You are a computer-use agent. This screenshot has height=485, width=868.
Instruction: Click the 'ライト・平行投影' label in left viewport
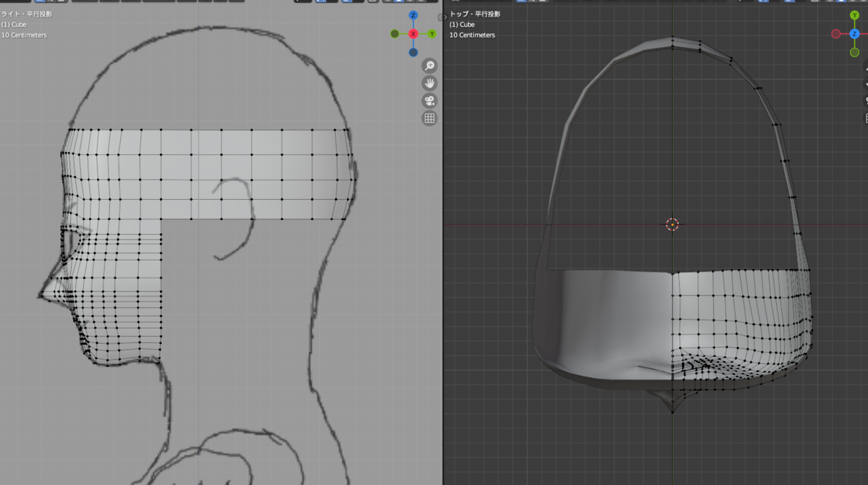(26, 14)
